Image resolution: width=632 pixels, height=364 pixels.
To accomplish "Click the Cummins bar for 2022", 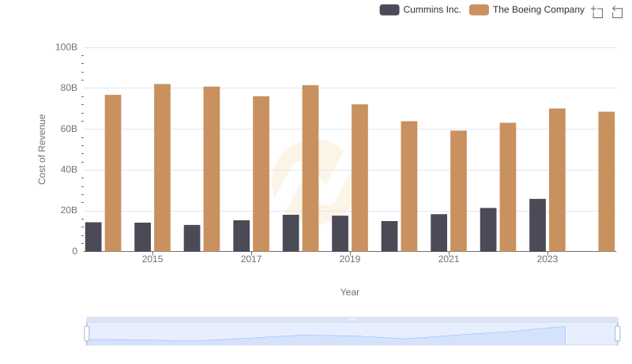I will coord(488,230).
